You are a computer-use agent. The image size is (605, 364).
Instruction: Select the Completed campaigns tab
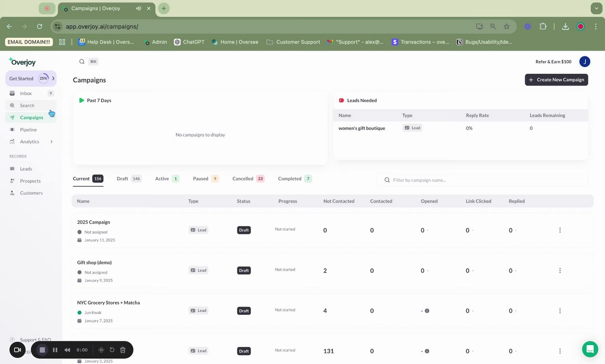pyautogui.click(x=295, y=179)
